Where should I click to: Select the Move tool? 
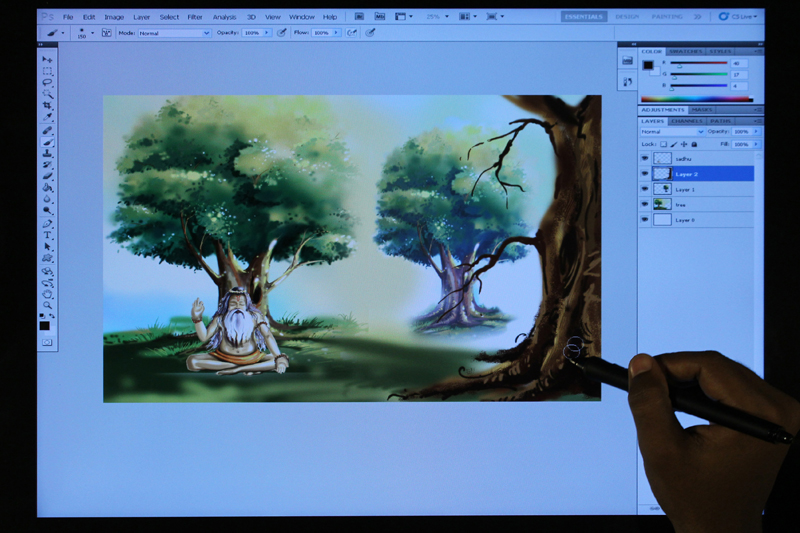pyautogui.click(x=46, y=60)
